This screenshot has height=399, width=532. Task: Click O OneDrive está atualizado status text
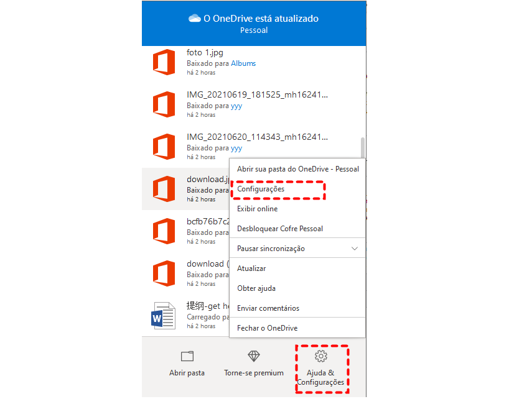[x=261, y=18]
